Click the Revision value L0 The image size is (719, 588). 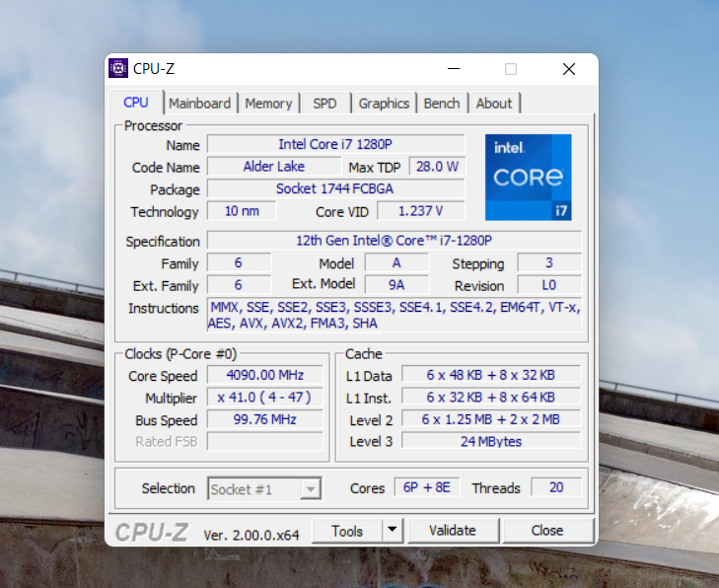pyautogui.click(x=549, y=285)
